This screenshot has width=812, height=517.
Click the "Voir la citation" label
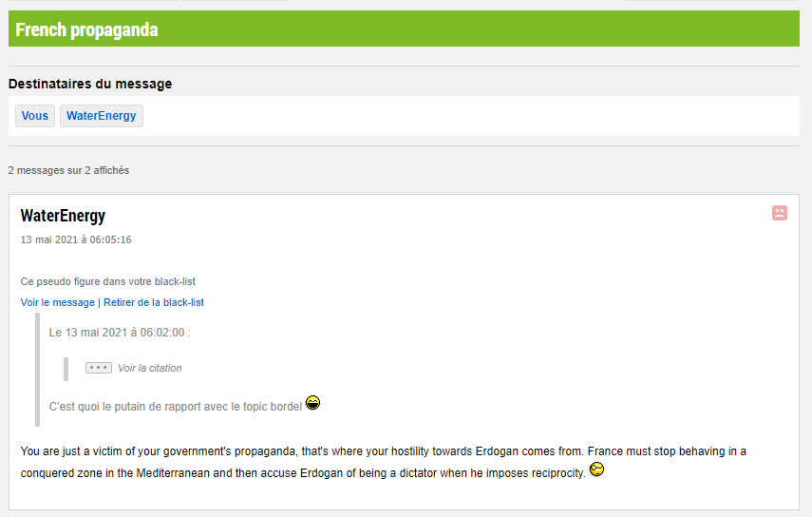149,368
